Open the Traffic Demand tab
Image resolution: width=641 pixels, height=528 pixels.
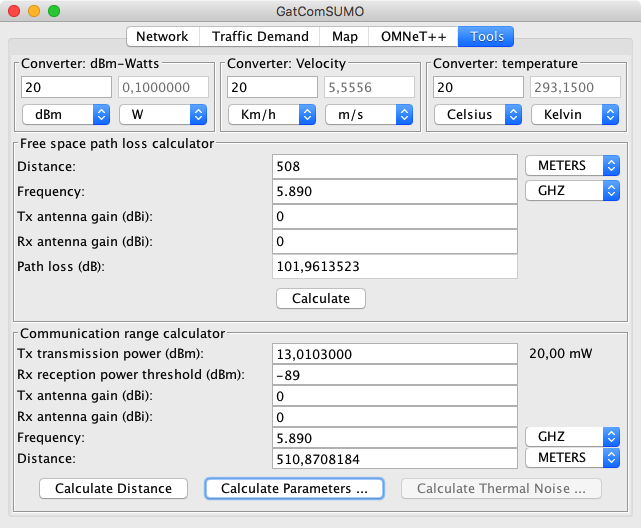(260, 37)
